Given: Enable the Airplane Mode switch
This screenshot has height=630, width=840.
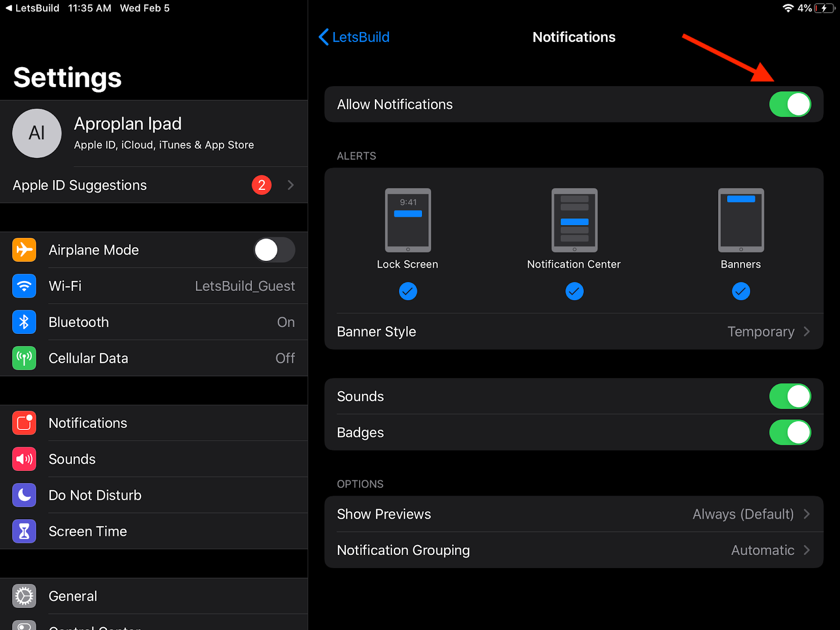Looking at the screenshot, I should (275, 250).
